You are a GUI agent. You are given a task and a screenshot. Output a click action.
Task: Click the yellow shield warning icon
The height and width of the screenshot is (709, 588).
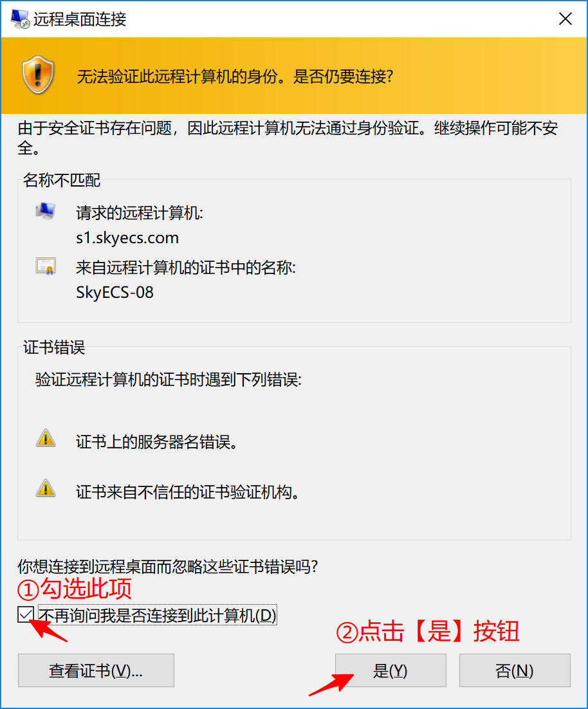39,75
